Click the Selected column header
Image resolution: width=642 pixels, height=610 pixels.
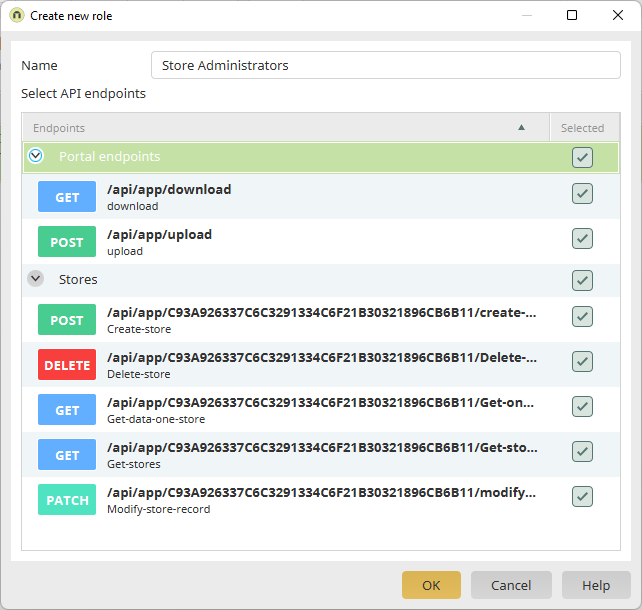582,128
